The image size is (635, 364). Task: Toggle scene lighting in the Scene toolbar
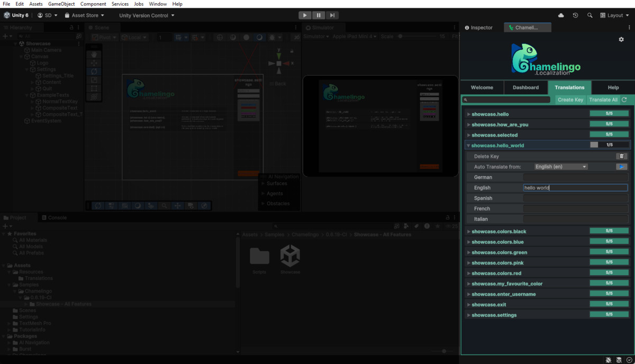tap(259, 37)
